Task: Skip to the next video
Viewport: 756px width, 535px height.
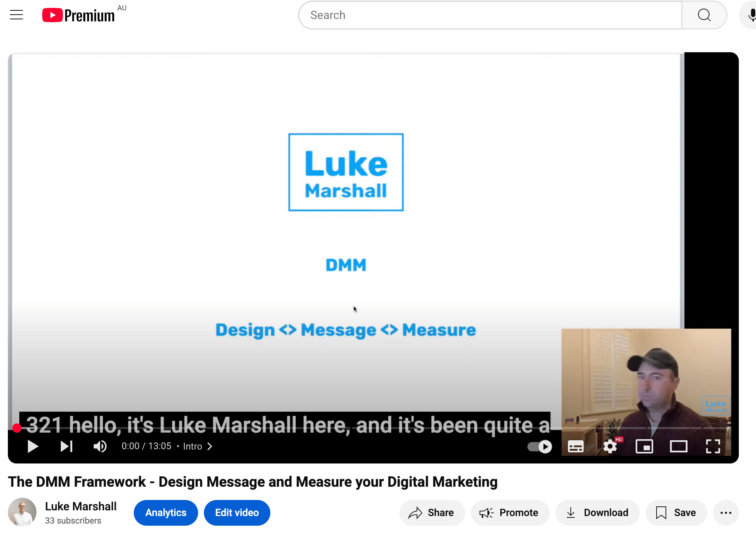Action: click(66, 446)
